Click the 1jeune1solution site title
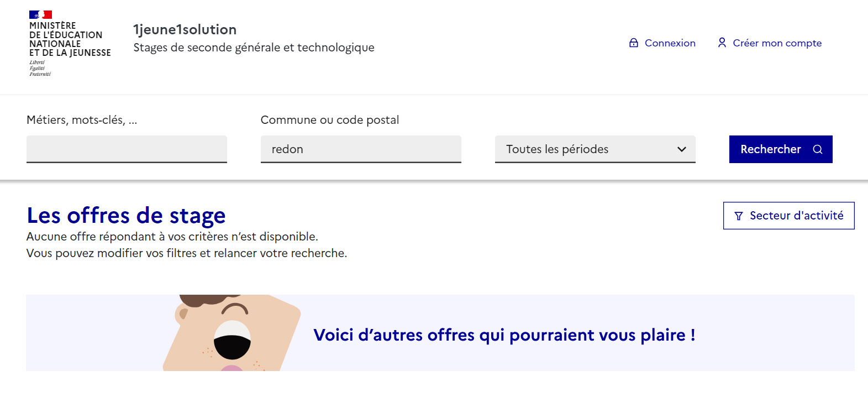 [185, 29]
